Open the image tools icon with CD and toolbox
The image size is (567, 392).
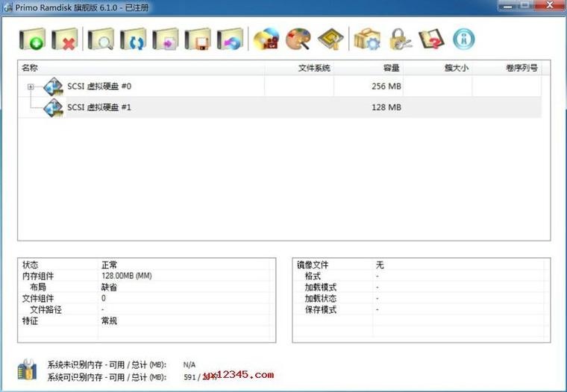tap(266, 39)
